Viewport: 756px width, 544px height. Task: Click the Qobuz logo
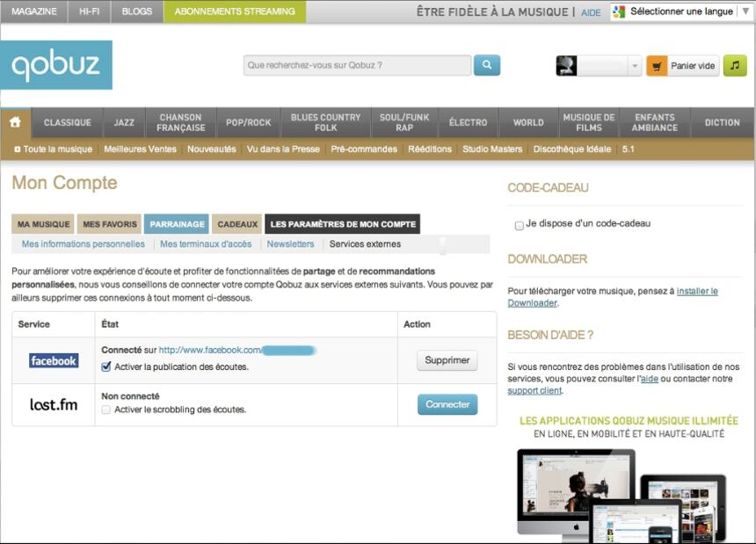click(56, 65)
